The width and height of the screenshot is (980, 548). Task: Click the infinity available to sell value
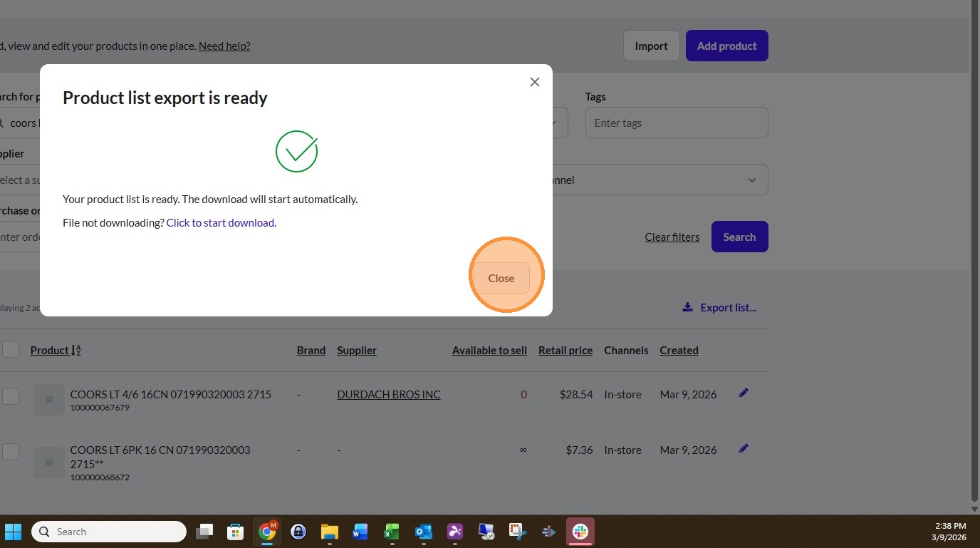[523, 450]
